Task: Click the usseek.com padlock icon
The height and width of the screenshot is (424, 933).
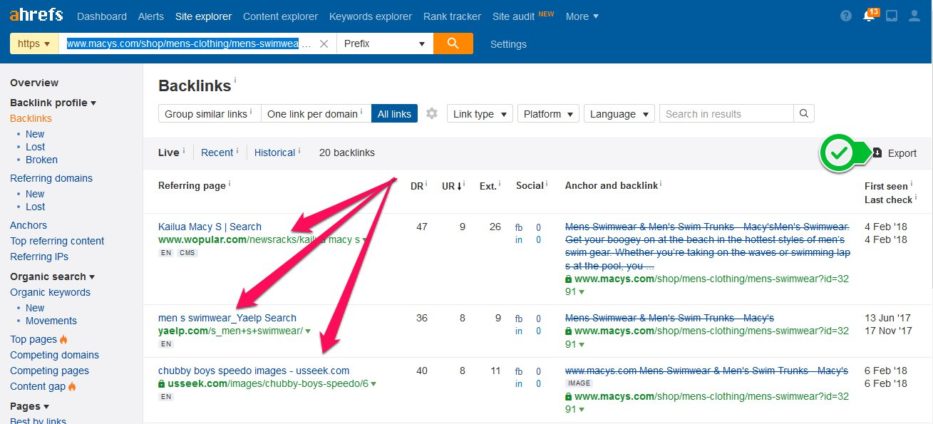Action: coord(161,384)
